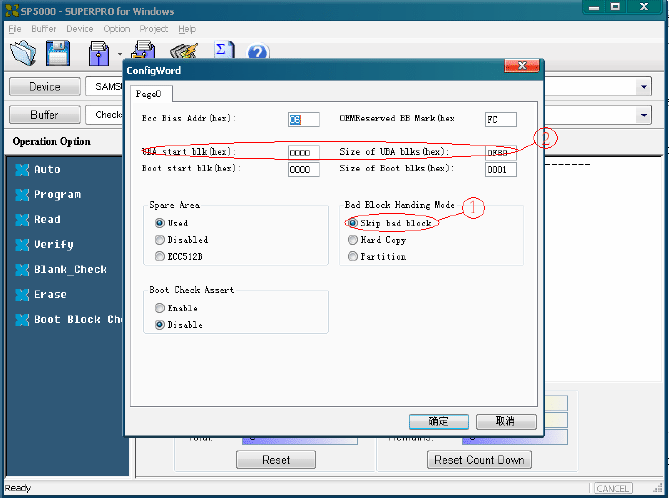The height and width of the screenshot is (500, 669).
Task: Click the Reset Count Down button
Action: click(479, 460)
